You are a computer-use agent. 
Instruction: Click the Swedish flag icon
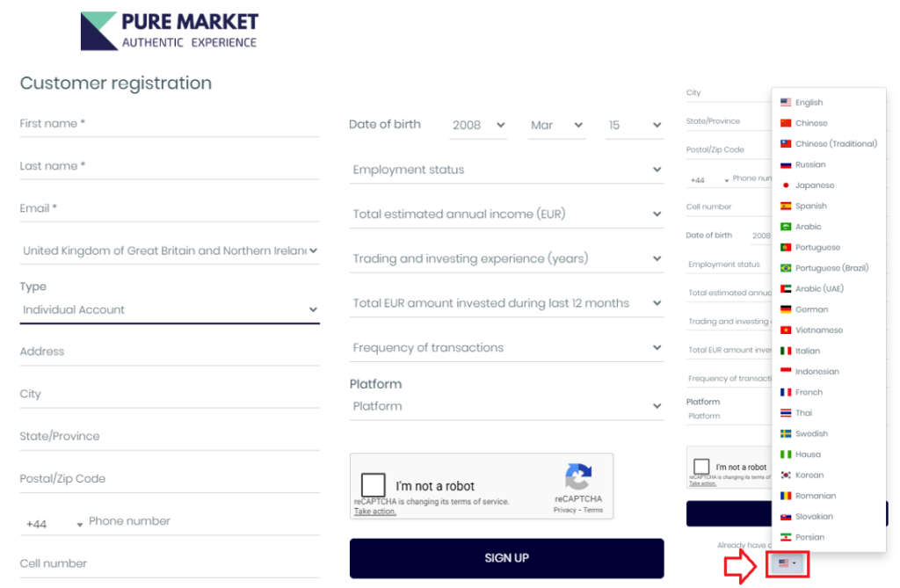pyautogui.click(x=786, y=433)
